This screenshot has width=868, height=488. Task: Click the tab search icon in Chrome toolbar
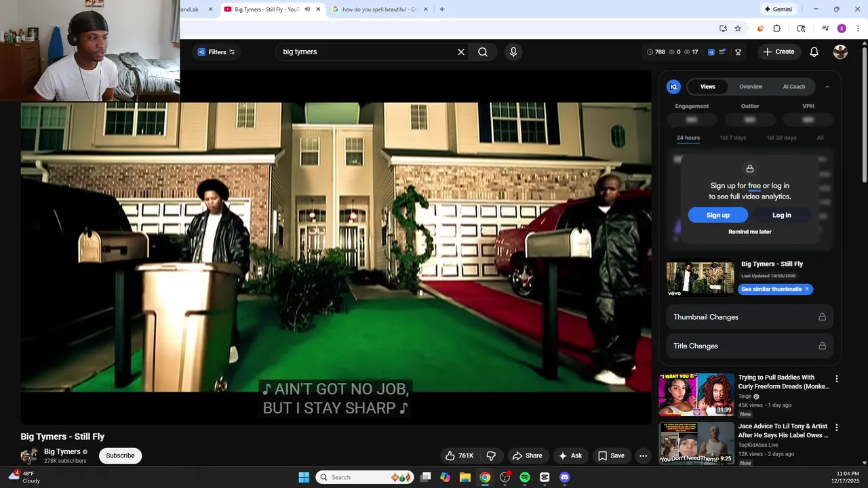[x=801, y=28]
